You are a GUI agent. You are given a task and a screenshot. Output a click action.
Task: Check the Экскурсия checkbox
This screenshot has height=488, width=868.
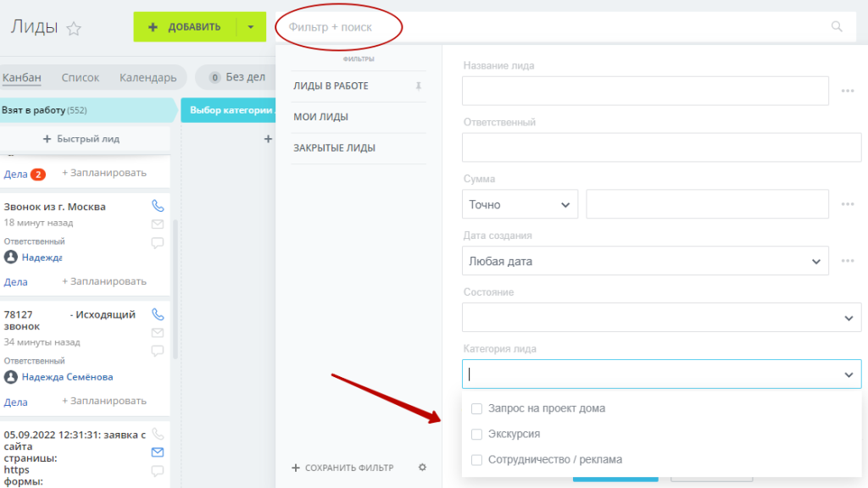point(476,434)
